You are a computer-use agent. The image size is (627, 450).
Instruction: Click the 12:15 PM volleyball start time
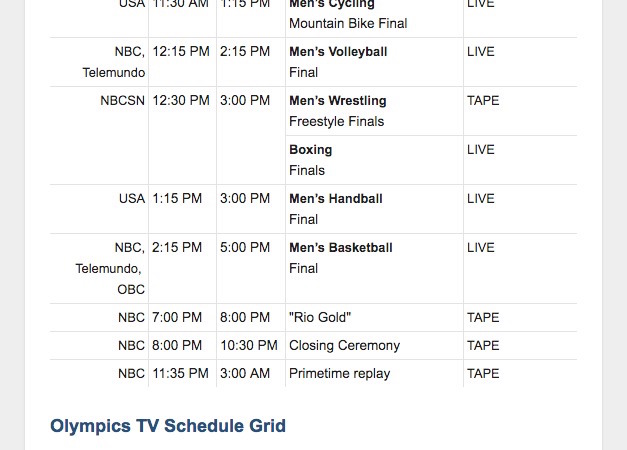(181, 52)
